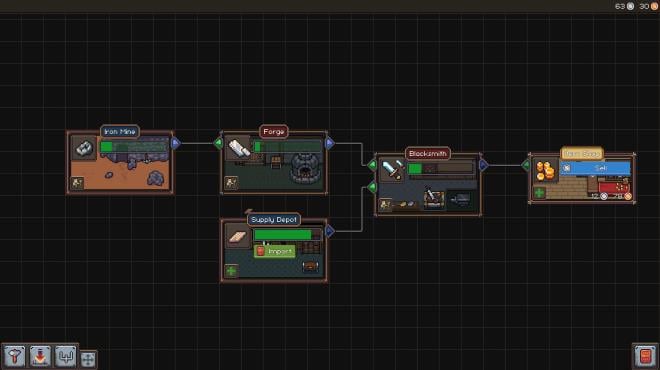Click the Iron Mine blue output connector
This screenshot has width=660, height=370.
pos(176,144)
